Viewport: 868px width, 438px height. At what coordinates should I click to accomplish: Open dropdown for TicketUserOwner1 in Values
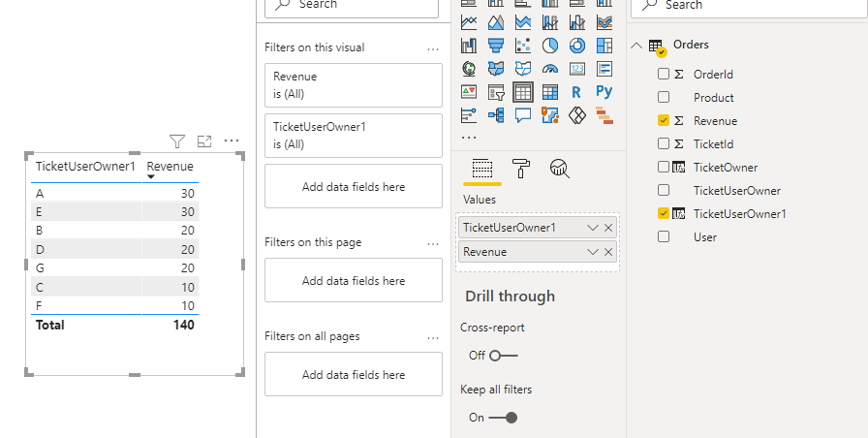(x=592, y=228)
